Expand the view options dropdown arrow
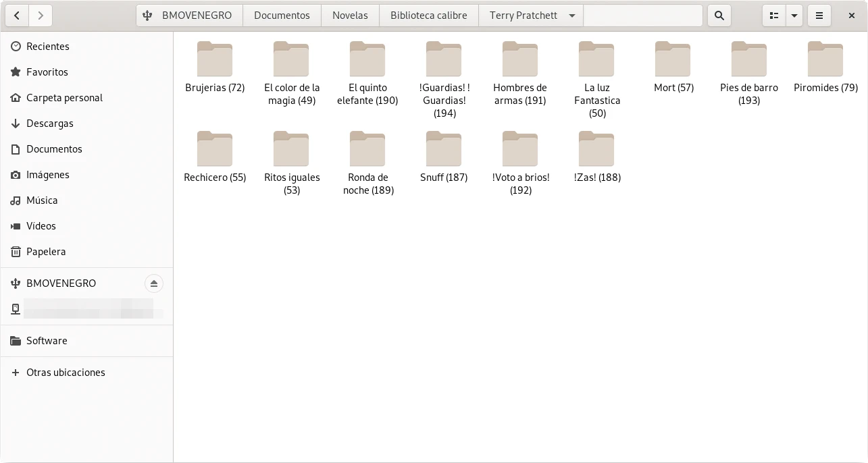Viewport: 868px width, 463px height. [x=794, y=16]
